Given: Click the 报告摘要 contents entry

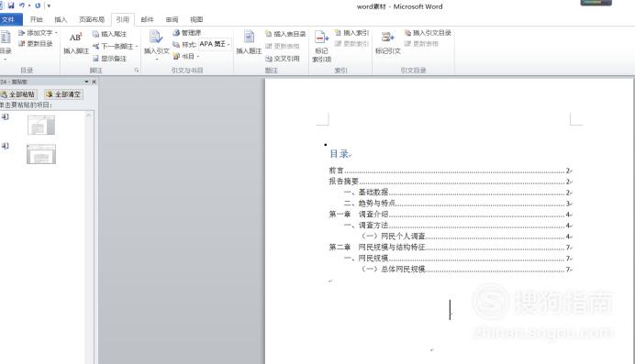Looking at the screenshot, I should (x=451, y=182).
